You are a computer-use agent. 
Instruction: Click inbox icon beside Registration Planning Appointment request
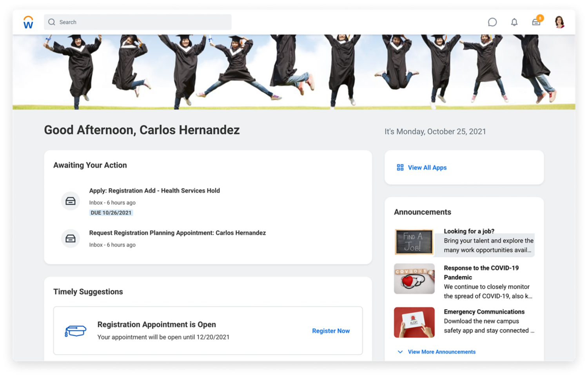[x=71, y=238]
